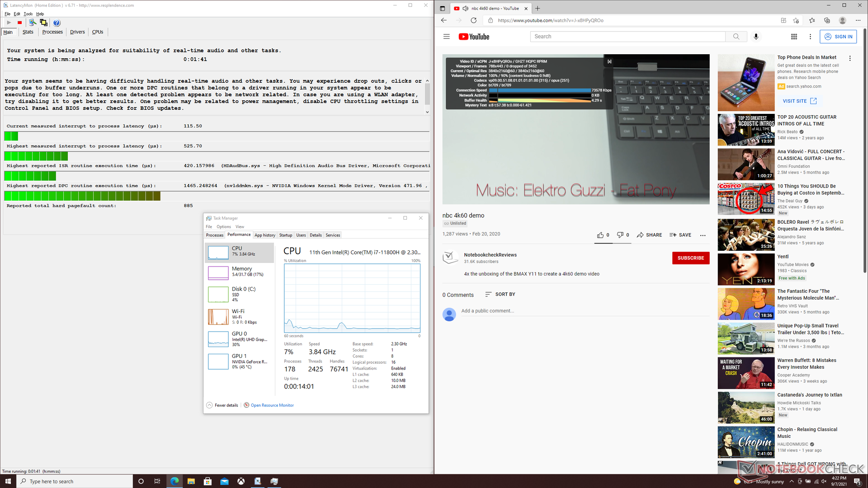Click SAVE to add to playlist
This screenshot has height=488, width=868.
[680, 235]
